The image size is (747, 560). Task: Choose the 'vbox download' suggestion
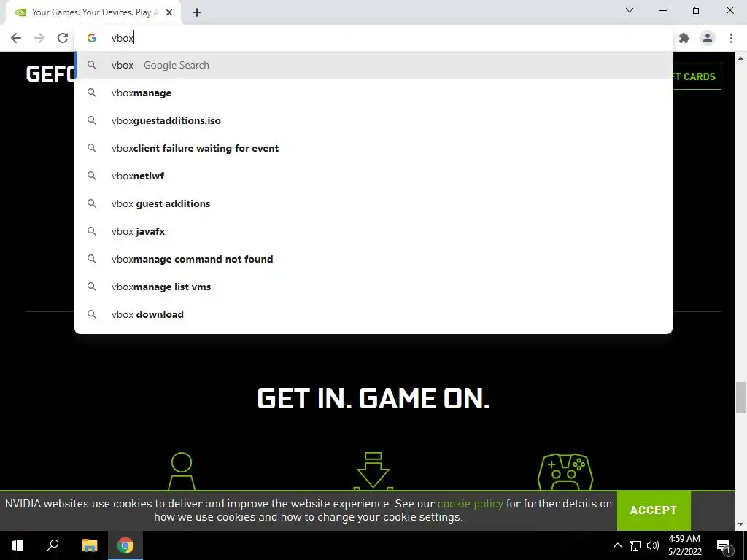(x=373, y=314)
